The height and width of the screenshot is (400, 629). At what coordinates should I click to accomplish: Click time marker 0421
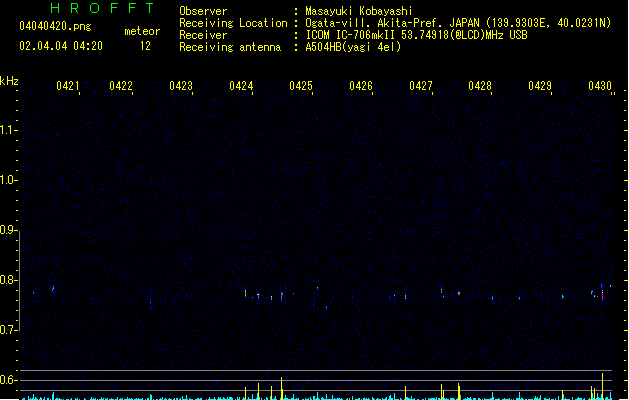pos(67,86)
